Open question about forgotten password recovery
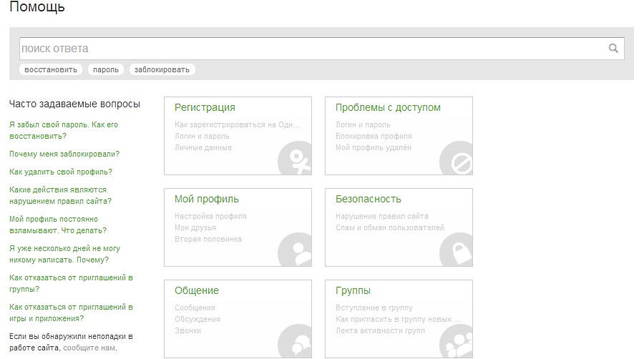Screen dimensions: 644x359 coord(64,130)
